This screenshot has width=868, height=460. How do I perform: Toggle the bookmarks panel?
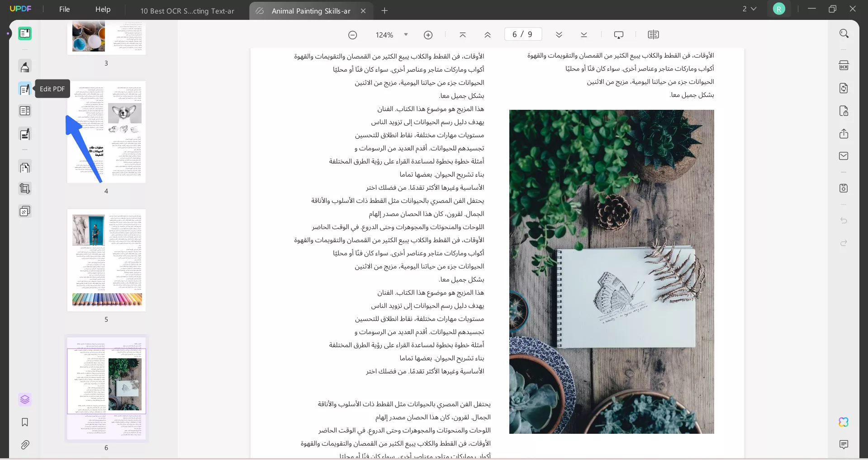(25, 422)
